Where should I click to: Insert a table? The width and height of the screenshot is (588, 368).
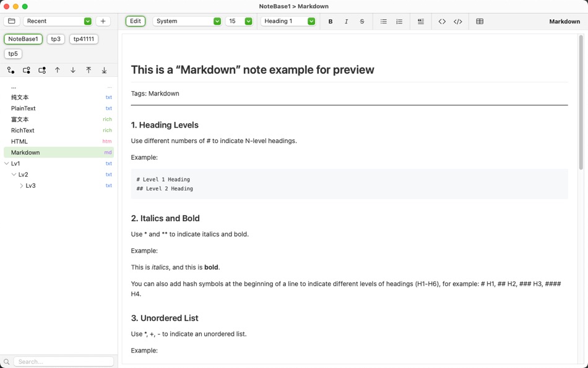480,22
